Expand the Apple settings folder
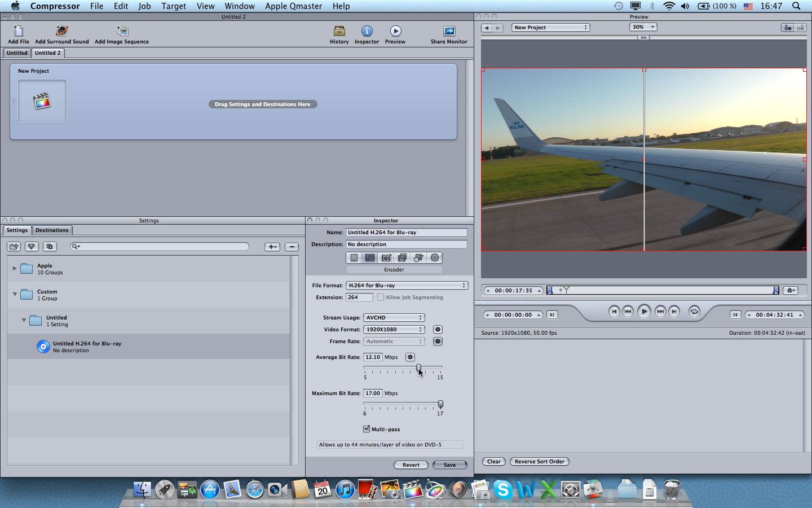 pyautogui.click(x=15, y=269)
